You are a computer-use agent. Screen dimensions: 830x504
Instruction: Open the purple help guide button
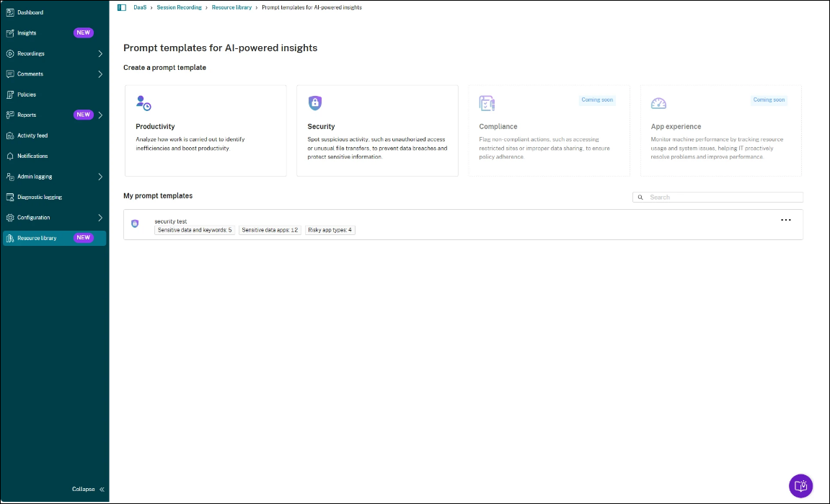tap(800, 485)
